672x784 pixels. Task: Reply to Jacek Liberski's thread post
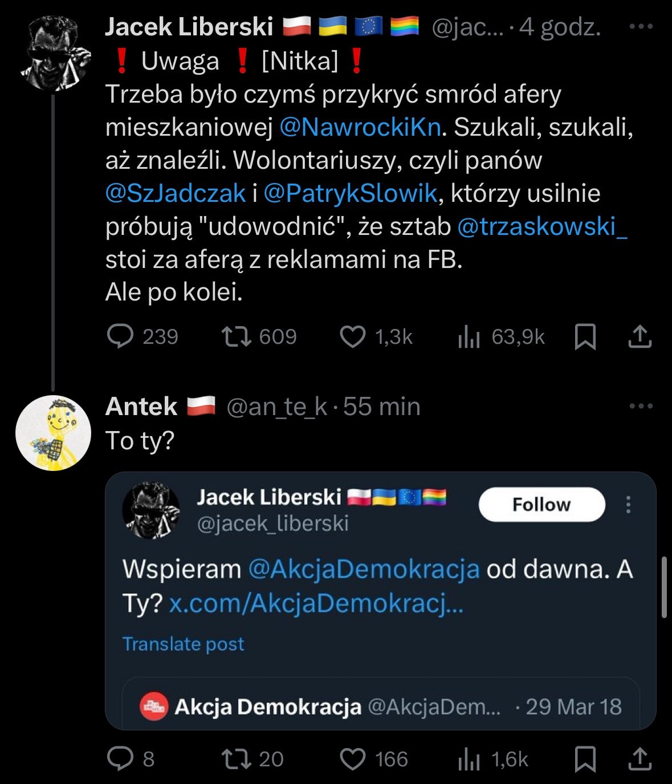click(120, 336)
